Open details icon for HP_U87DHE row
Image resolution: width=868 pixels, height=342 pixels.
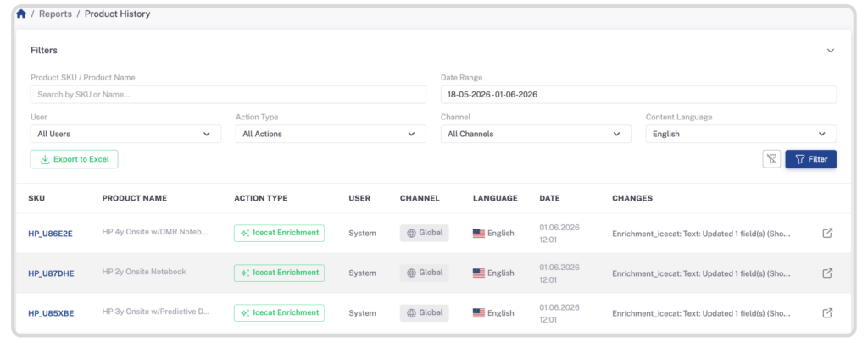coord(827,273)
